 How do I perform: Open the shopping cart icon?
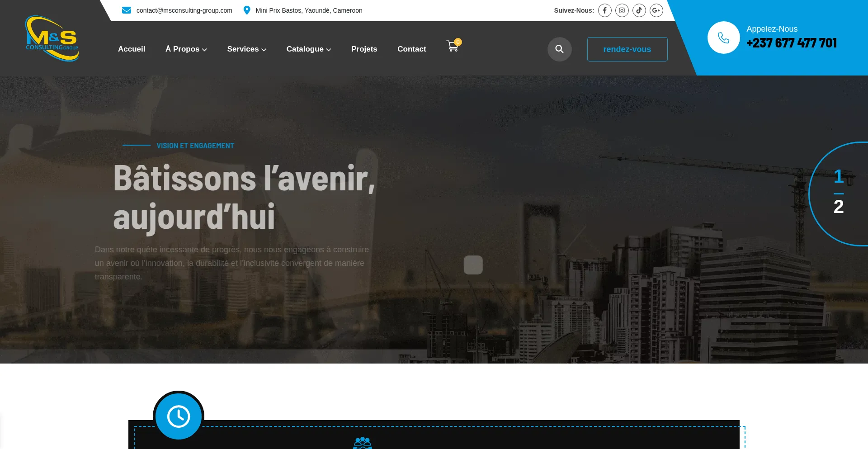tap(453, 46)
